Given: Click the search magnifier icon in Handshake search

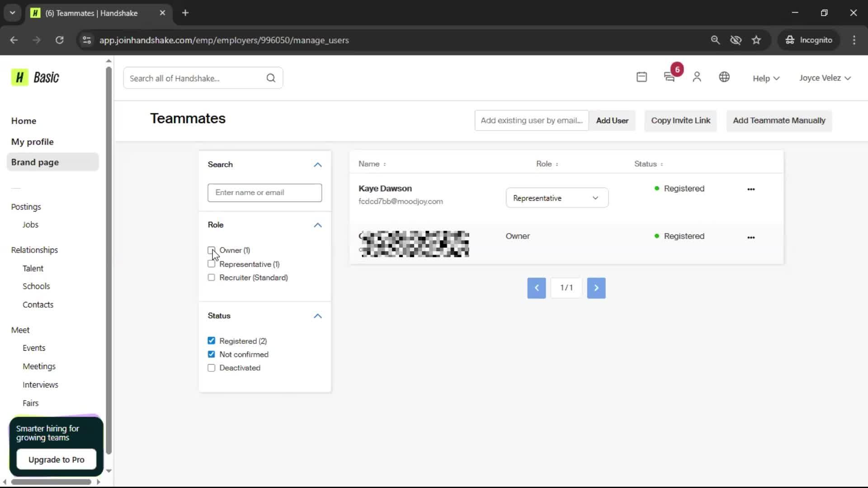Looking at the screenshot, I should pyautogui.click(x=271, y=78).
